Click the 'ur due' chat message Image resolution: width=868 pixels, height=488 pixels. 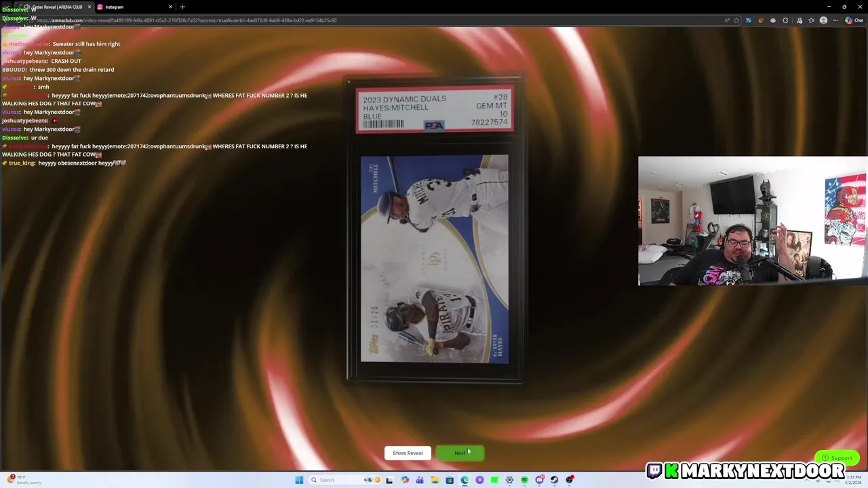coord(39,138)
